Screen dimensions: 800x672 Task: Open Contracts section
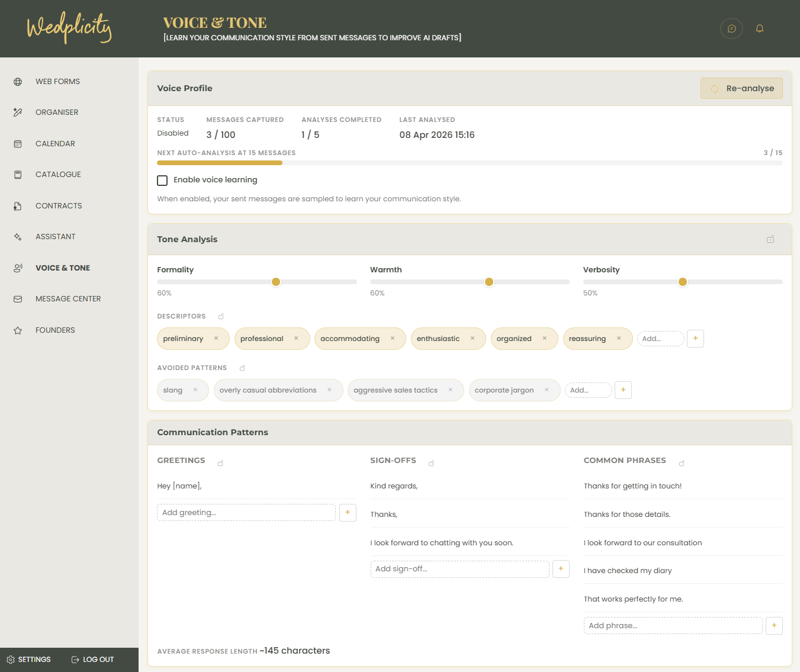(x=59, y=206)
